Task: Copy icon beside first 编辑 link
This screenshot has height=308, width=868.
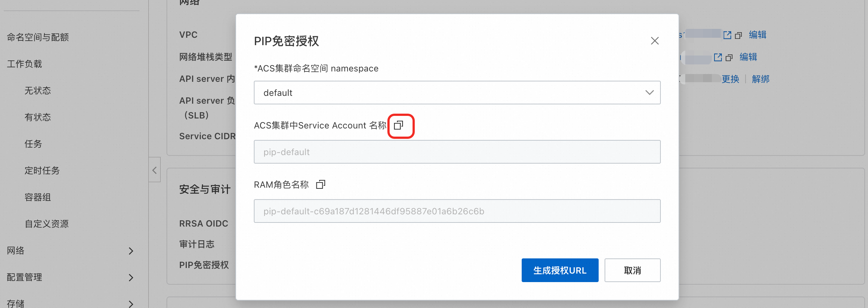Action: 739,36
